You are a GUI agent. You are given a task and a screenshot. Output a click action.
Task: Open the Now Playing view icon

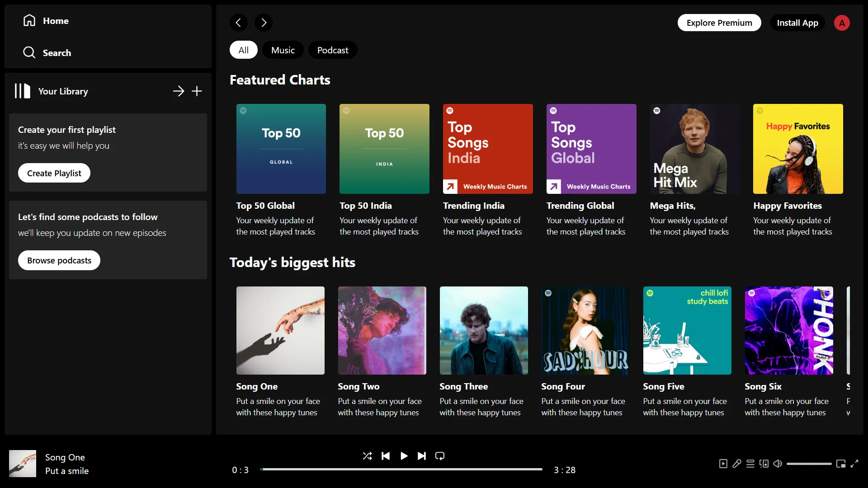point(723,464)
